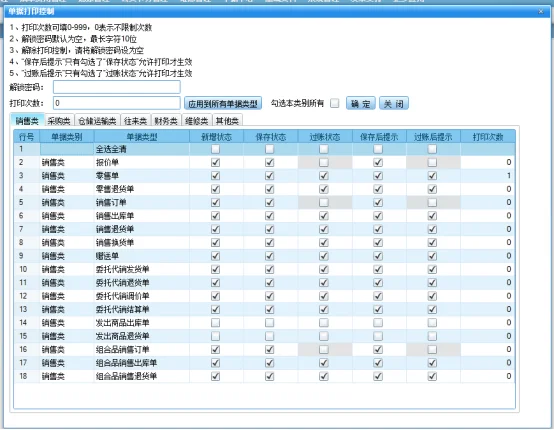554x430 pixels.
Task: Uncheck 过账后提示 for 销售出库单
Action: (432, 216)
